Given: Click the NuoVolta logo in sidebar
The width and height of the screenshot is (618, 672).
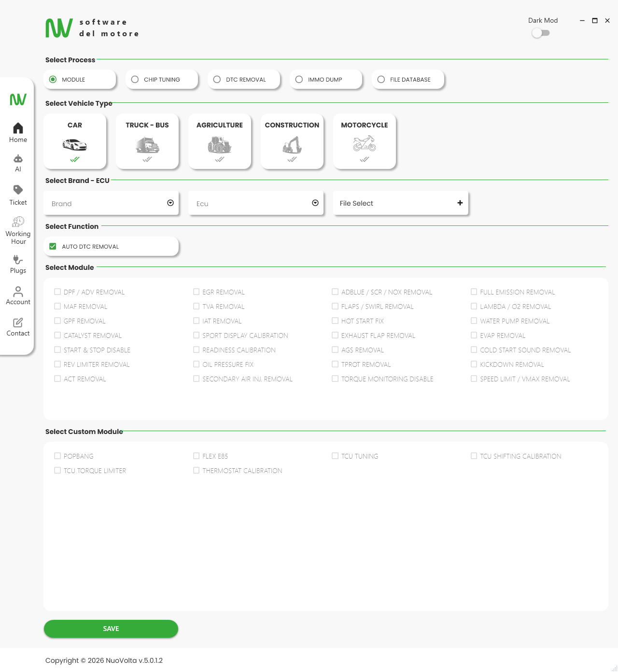Looking at the screenshot, I should coord(18,99).
